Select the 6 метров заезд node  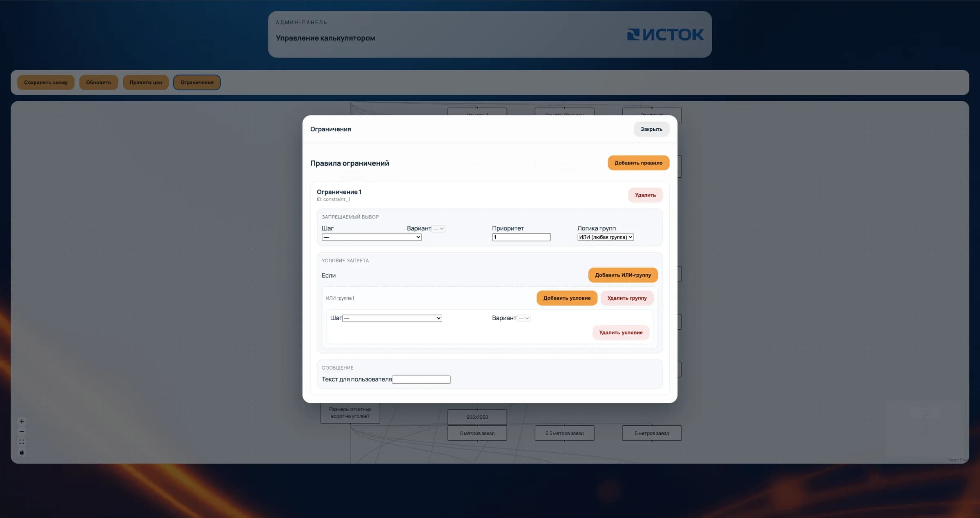coord(477,433)
